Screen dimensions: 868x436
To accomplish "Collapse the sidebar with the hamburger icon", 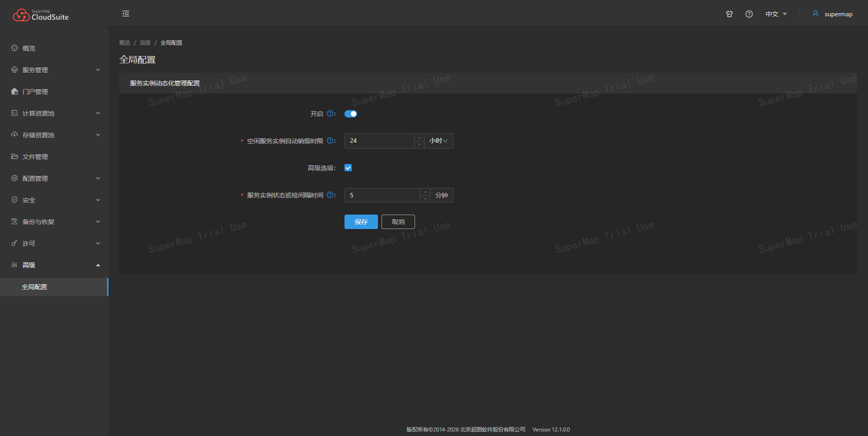I will point(125,14).
